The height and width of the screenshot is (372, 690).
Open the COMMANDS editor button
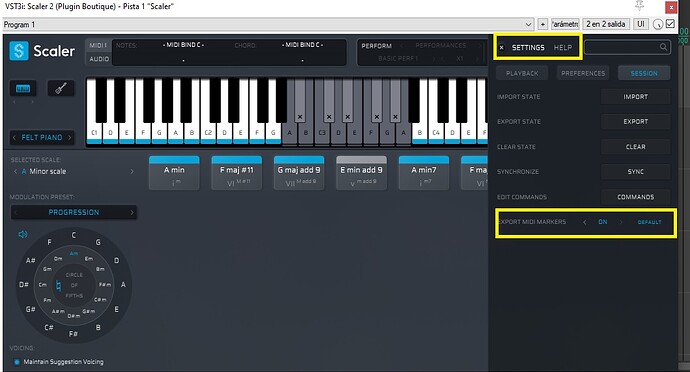click(635, 197)
